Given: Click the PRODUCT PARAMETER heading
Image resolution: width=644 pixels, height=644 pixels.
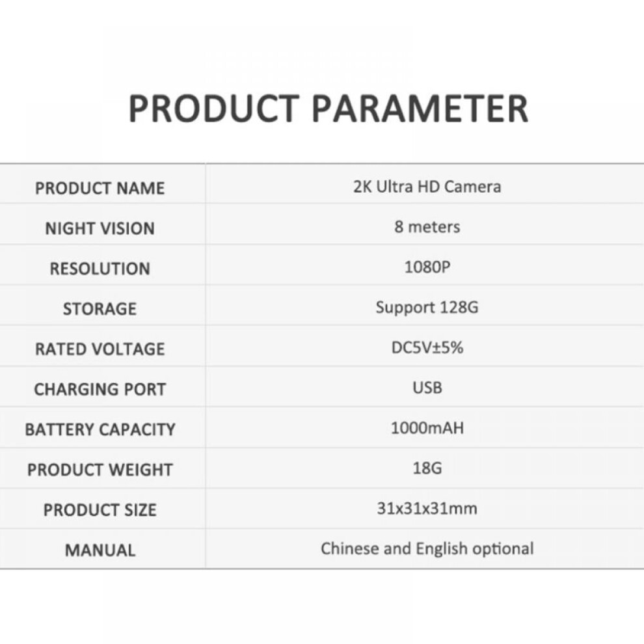Looking at the screenshot, I should pyautogui.click(x=328, y=109).
